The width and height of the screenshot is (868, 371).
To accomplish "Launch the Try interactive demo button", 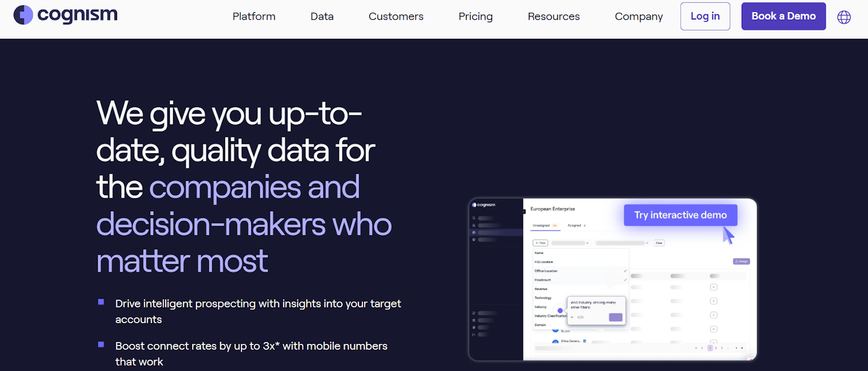I will [680, 215].
